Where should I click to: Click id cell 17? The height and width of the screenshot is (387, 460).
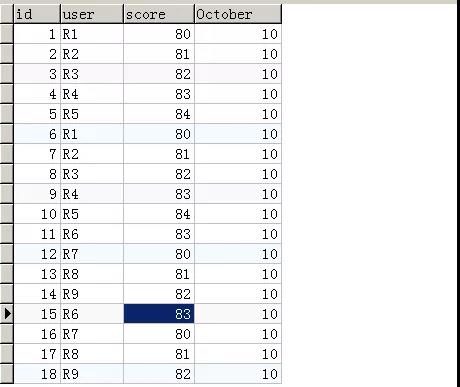coord(37,354)
